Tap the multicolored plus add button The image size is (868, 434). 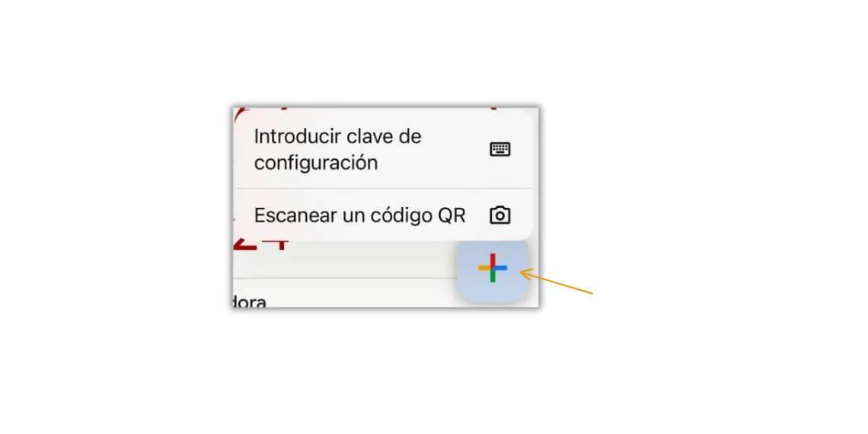493,268
